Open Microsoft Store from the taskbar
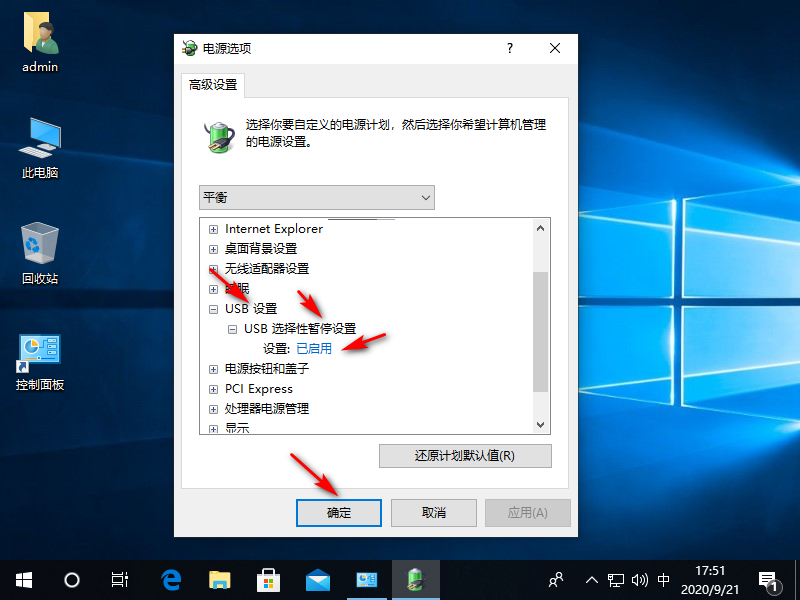This screenshot has height=600, width=800. pos(269,579)
